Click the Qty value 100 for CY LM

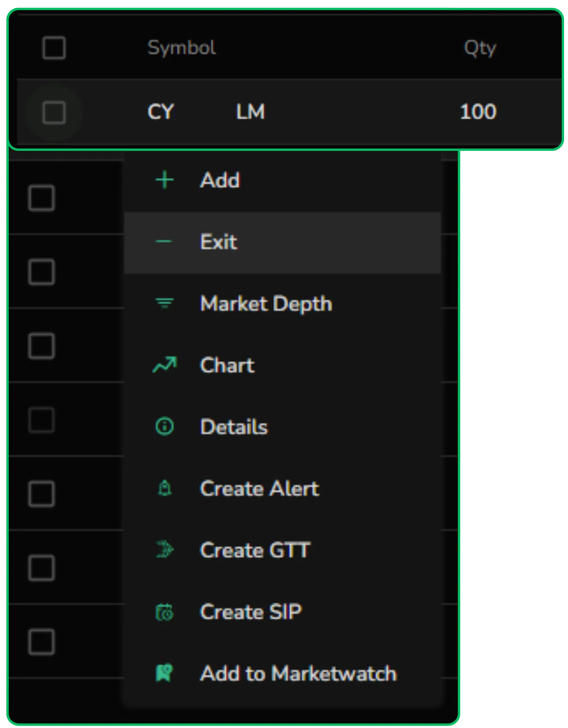pyautogui.click(x=478, y=112)
